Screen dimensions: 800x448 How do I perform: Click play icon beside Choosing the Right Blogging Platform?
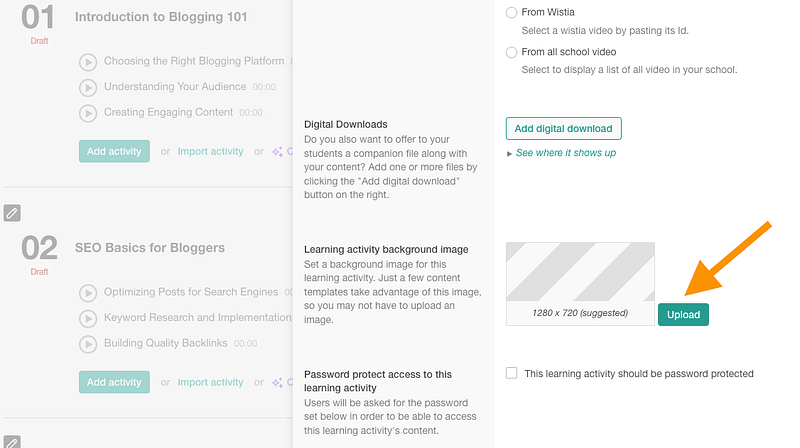pos(88,62)
